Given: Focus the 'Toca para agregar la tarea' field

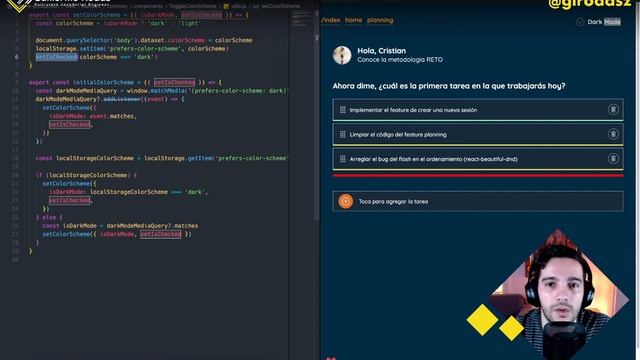Looking at the screenshot, I should tap(478, 201).
